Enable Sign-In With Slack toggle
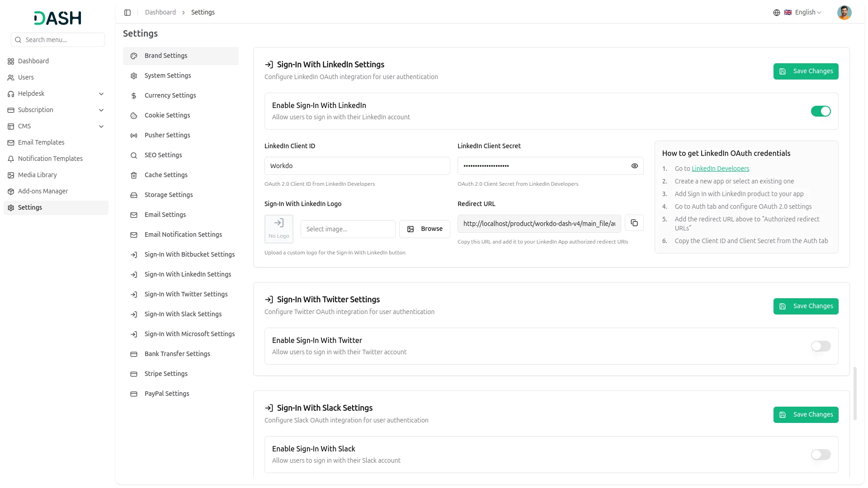 point(821,455)
